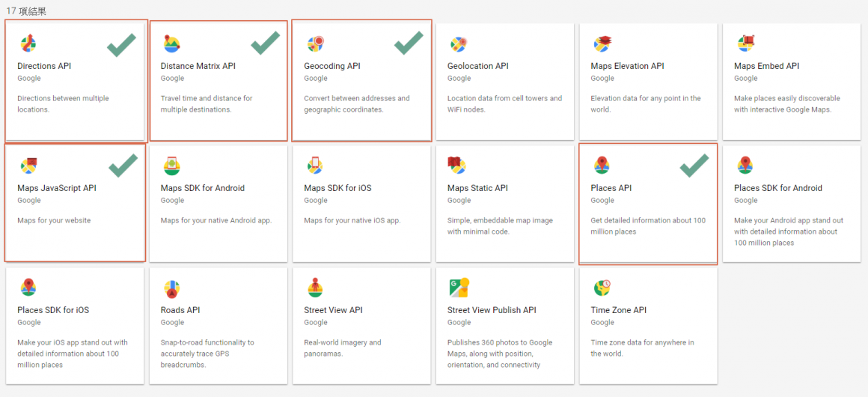Click 'Maps for your website' description
Viewport: 868px width, 397px height.
coord(54,220)
